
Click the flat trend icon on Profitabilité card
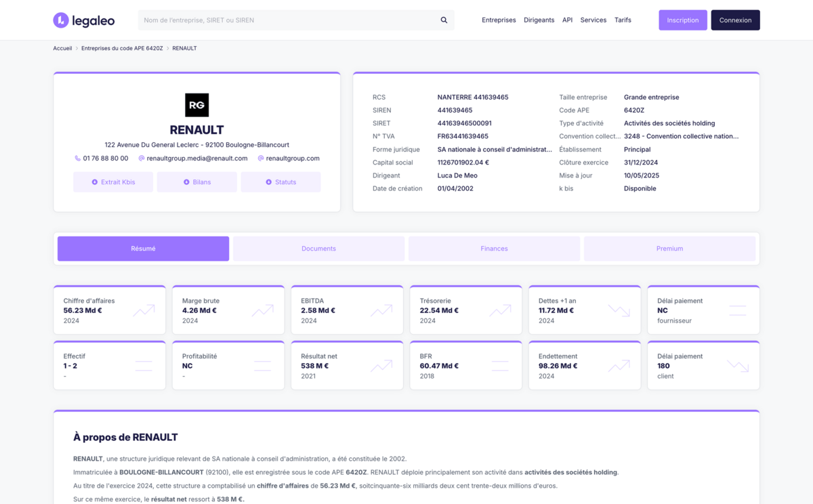(263, 366)
